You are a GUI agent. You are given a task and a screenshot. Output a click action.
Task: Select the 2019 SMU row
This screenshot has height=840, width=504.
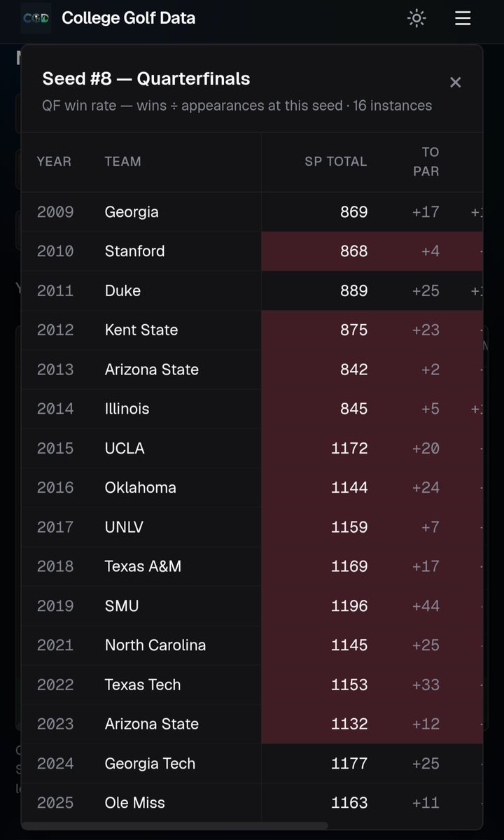pyautogui.click(x=252, y=606)
